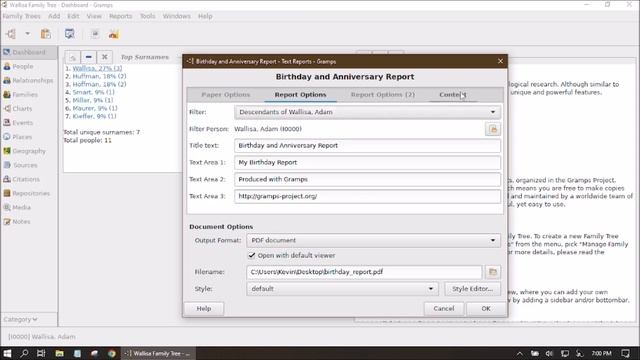
Task: Switch to the Paper Options tab
Action: pyautogui.click(x=226, y=95)
